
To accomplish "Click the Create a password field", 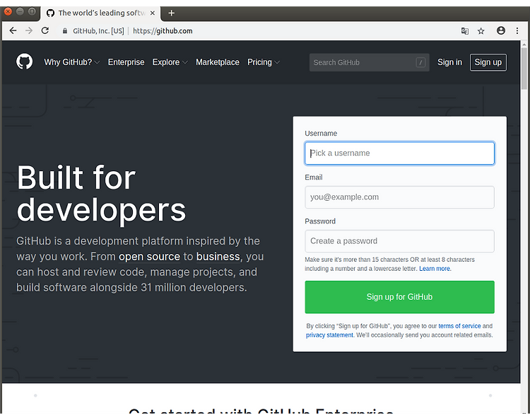I will tap(399, 241).
